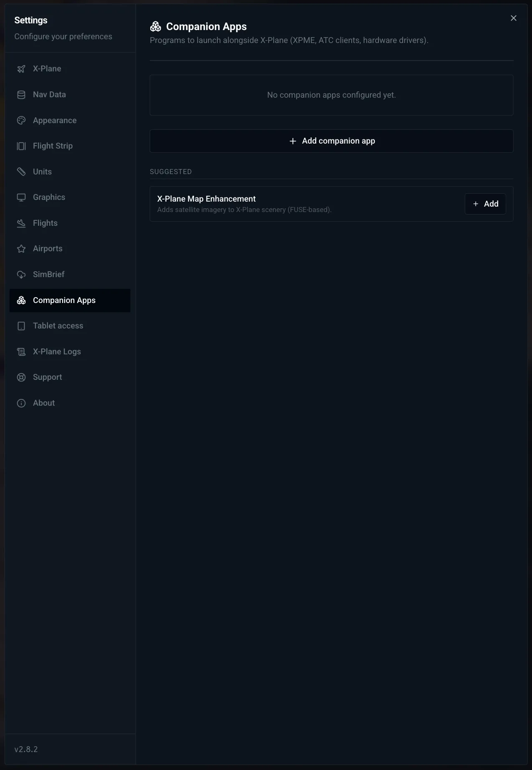Open the X-Plane settings section
Viewport: 532px width, 770px height.
pyautogui.click(x=70, y=69)
